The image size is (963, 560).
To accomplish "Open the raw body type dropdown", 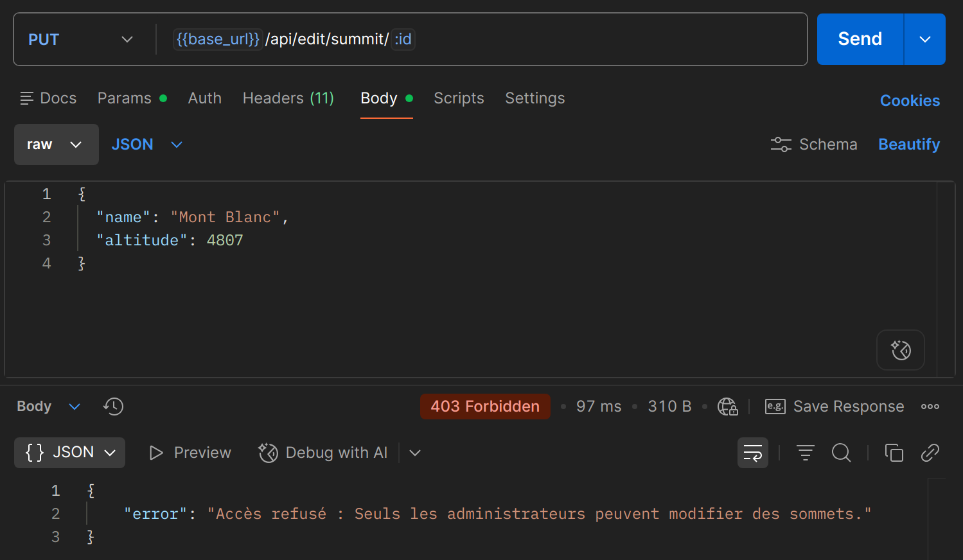I will [57, 144].
